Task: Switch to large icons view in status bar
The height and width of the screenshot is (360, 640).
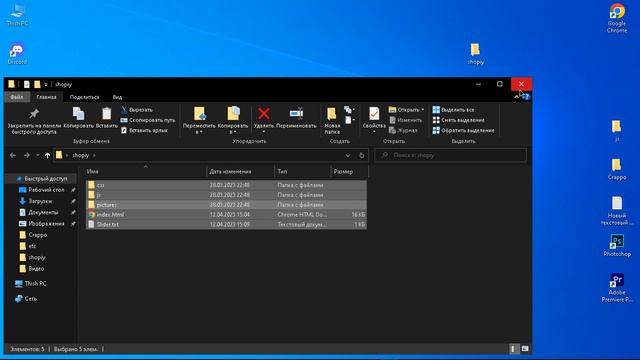Action: (525, 349)
